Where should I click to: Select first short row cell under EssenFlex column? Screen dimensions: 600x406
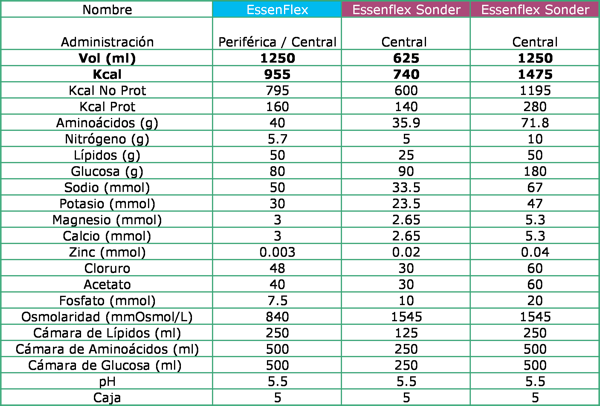pyautogui.click(x=277, y=57)
